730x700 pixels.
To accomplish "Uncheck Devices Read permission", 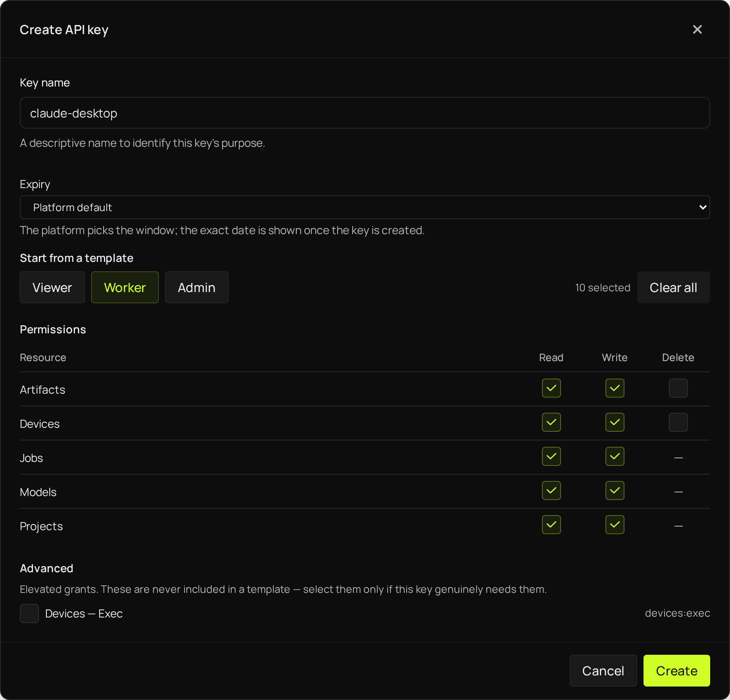I will (x=551, y=422).
